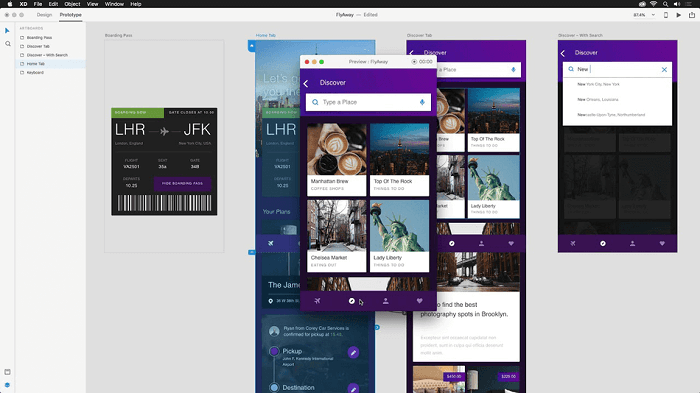700x393 pixels.
Task: Open the Object menu
Action: coord(72,4)
